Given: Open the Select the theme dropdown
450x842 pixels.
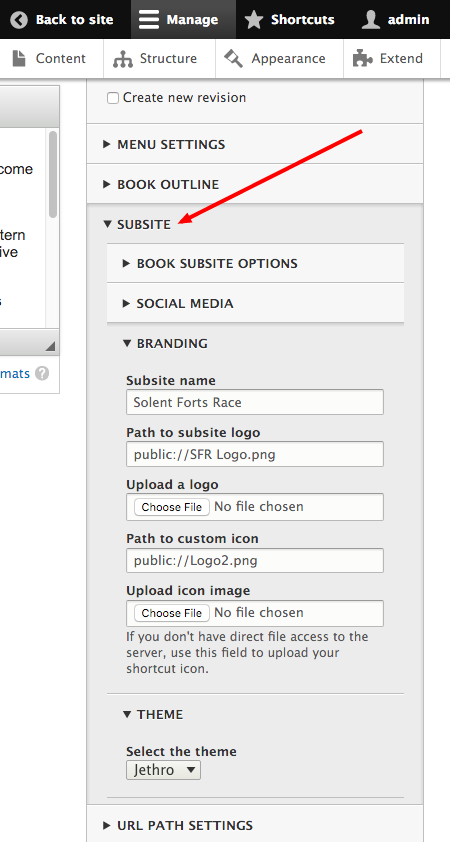Looking at the screenshot, I should [x=163, y=770].
